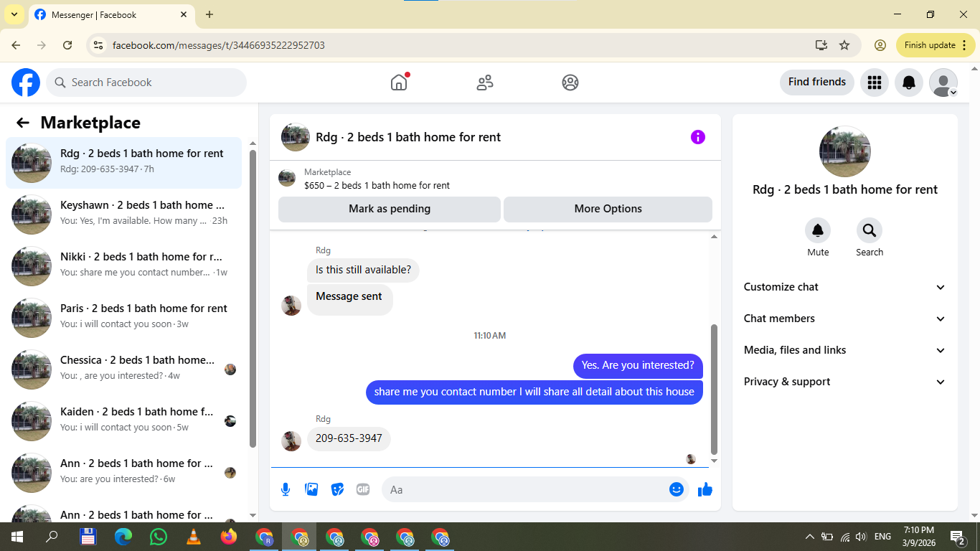Image resolution: width=980 pixels, height=551 pixels.
Task: Open Keyshawn conversation in list
Action: click(x=123, y=215)
